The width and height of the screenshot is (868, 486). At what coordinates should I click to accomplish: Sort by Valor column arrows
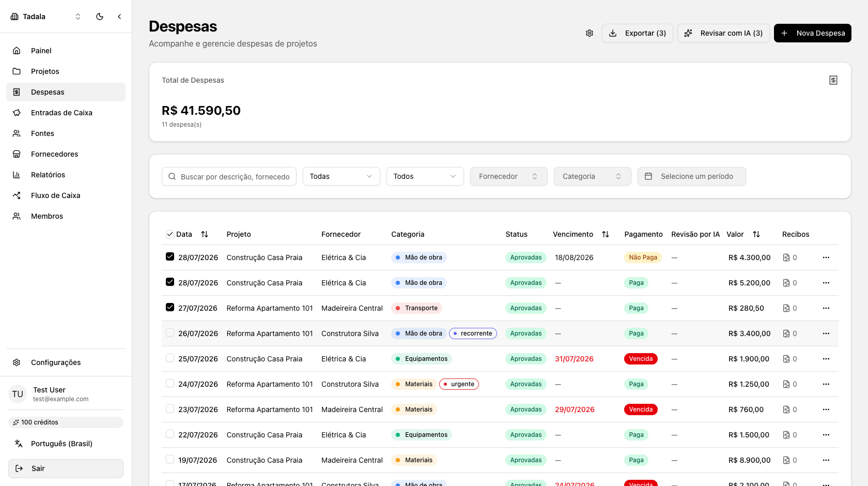click(x=756, y=234)
